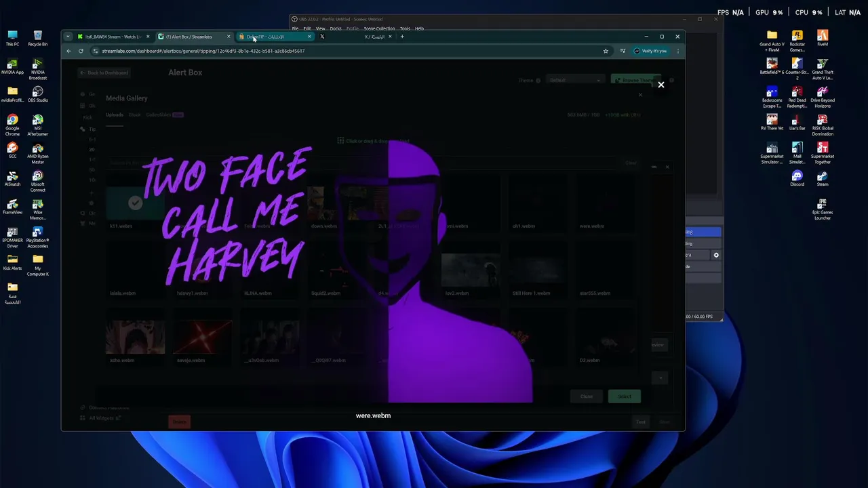Select the FiveM desktop shortcut
The width and height of the screenshot is (868, 488).
pyautogui.click(x=823, y=38)
